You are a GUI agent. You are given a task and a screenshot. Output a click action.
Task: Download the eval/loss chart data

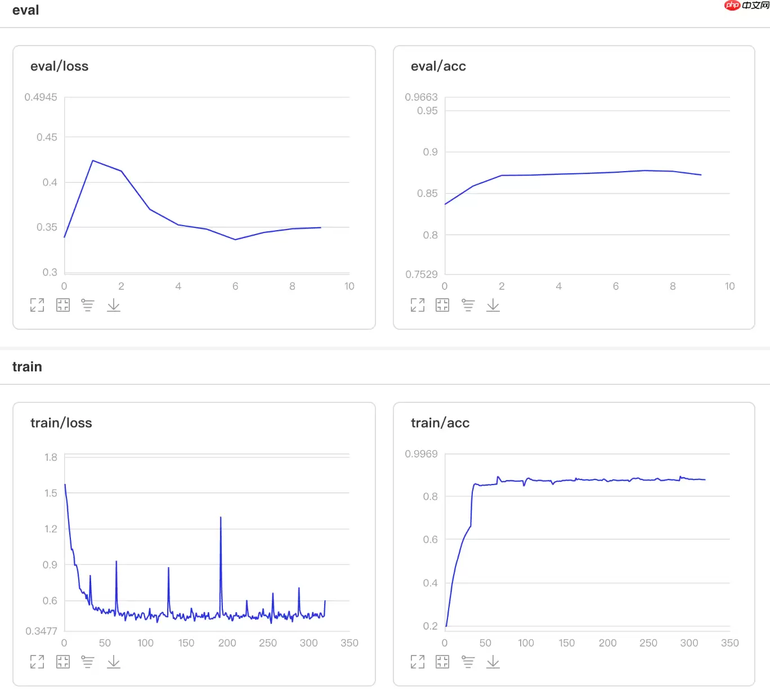(114, 305)
